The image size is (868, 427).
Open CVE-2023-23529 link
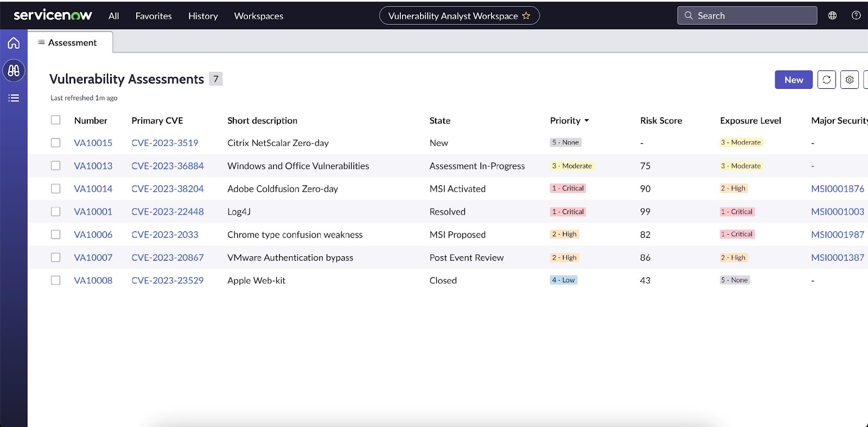(168, 280)
